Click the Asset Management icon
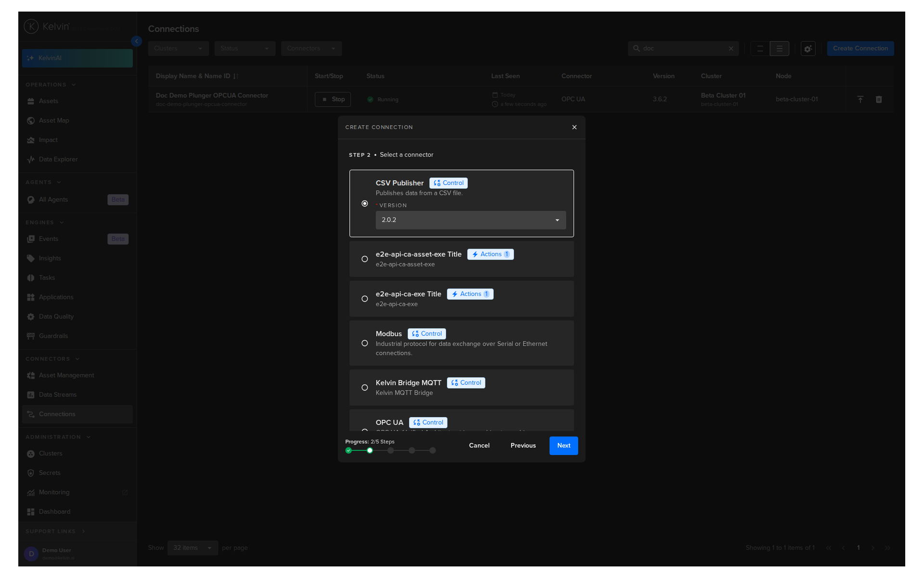Screen dimensions: 924x578 tap(31, 375)
